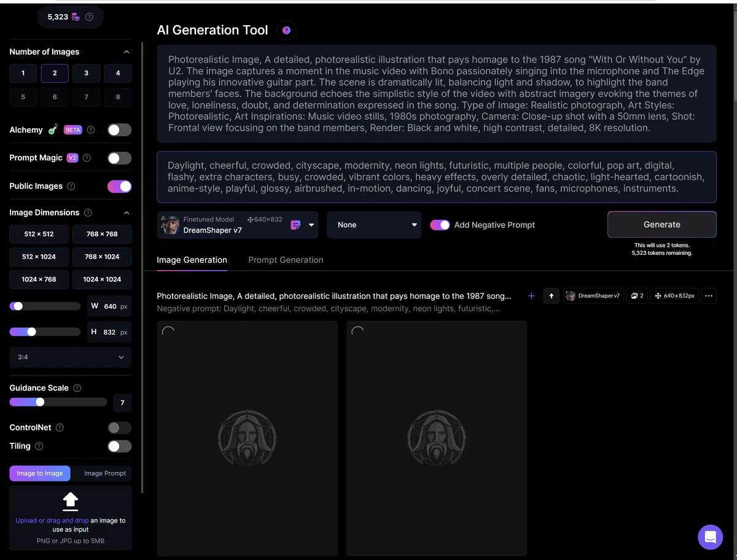Click the Alchemy info help icon

(x=91, y=130)
